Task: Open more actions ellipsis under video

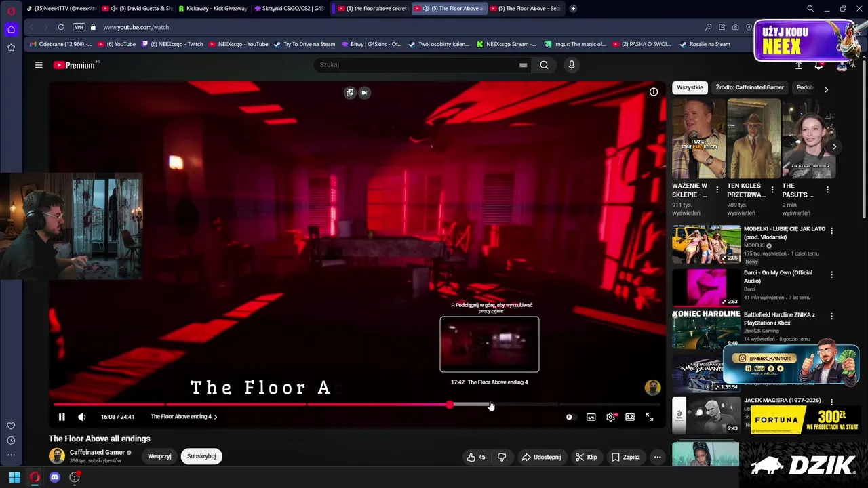Action: (657, 457)
